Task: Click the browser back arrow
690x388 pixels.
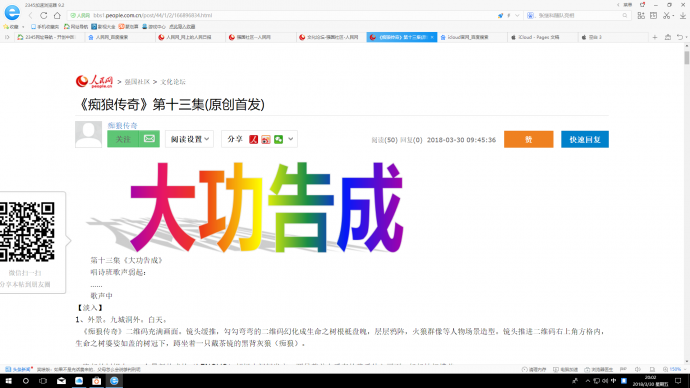Action: pyautogui.click(x=30, y=15)
